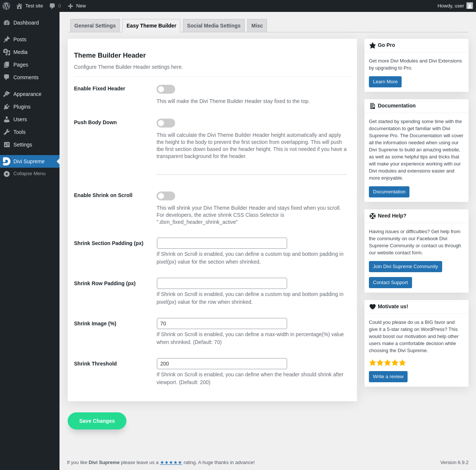Click Version 6.9.2 footer text

pos(454,463)
